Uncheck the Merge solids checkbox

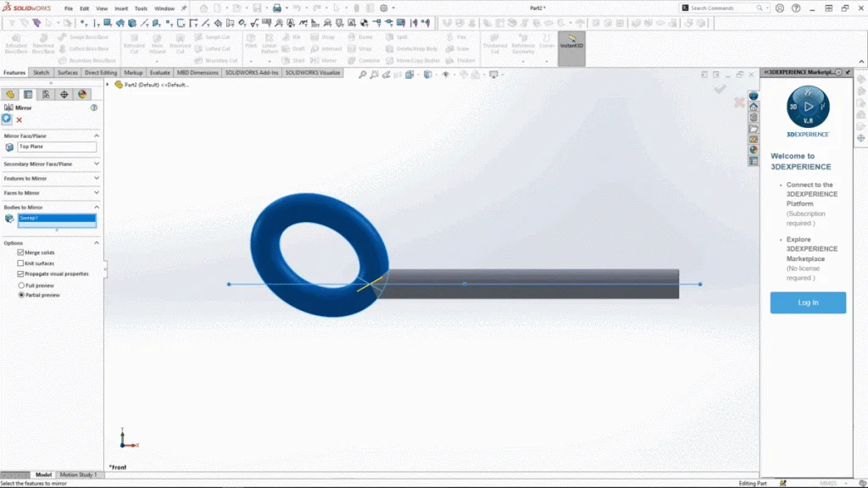[20, 252]
